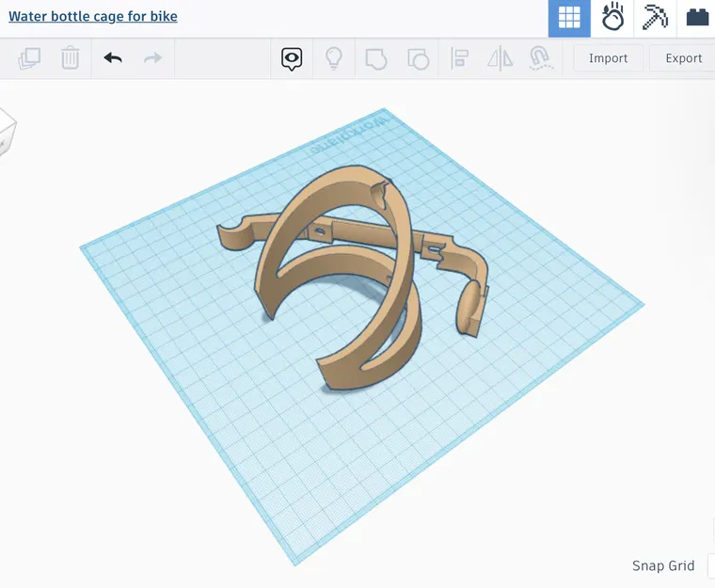Image resolution: width=715 pixels, height=588 pixels.
Task: Redo the last undone action
Action: pos(152,58)
